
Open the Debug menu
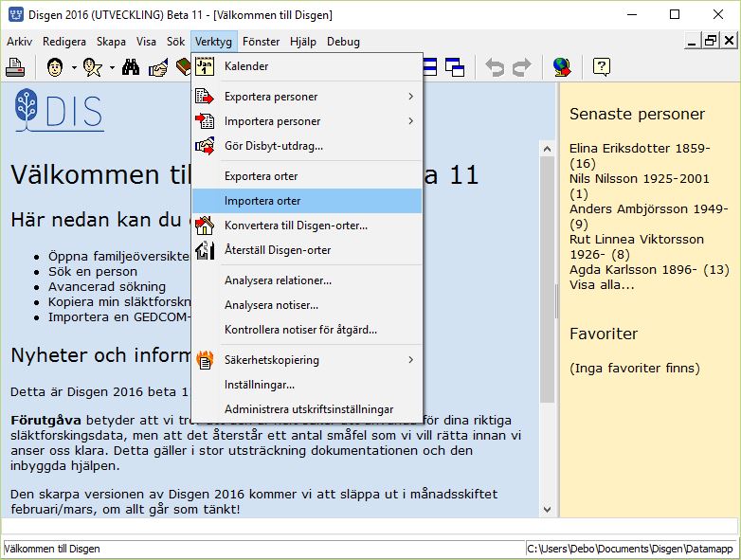pos(343,42)
